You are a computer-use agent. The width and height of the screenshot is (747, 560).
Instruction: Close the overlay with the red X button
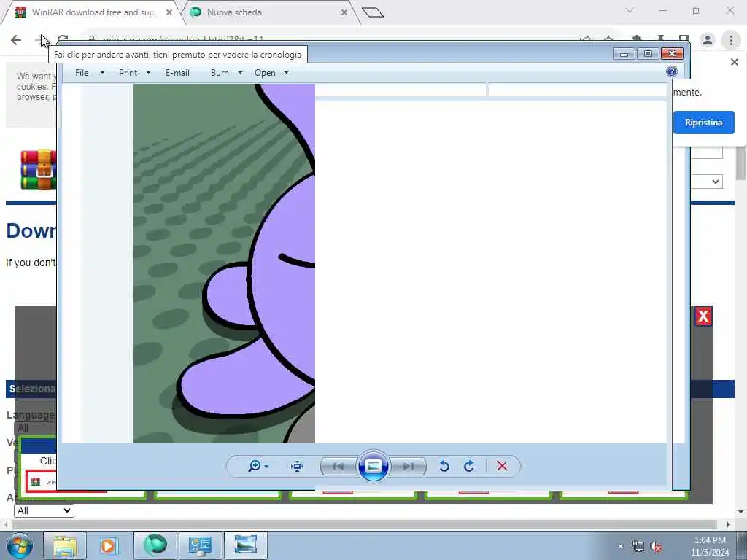[703, 316]
